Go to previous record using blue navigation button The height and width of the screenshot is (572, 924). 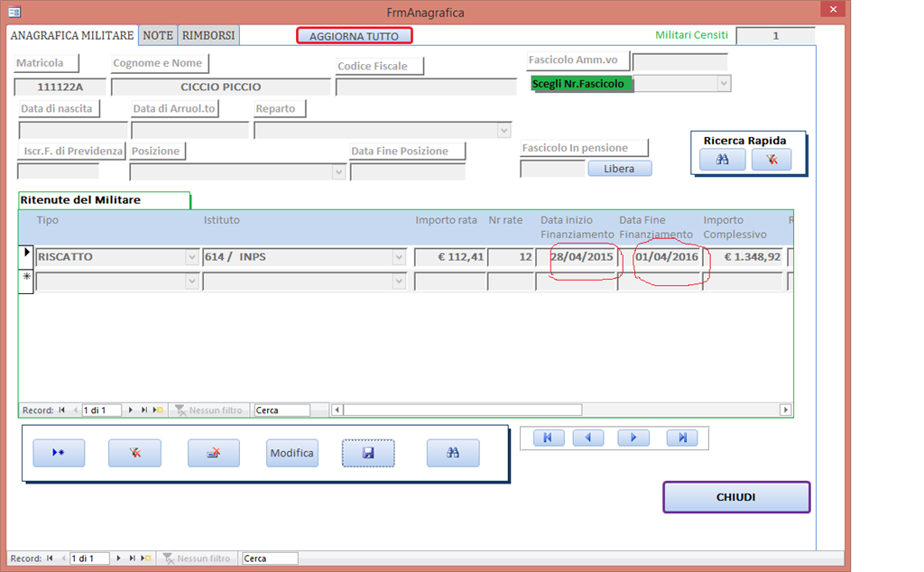(x=588, y=438)
